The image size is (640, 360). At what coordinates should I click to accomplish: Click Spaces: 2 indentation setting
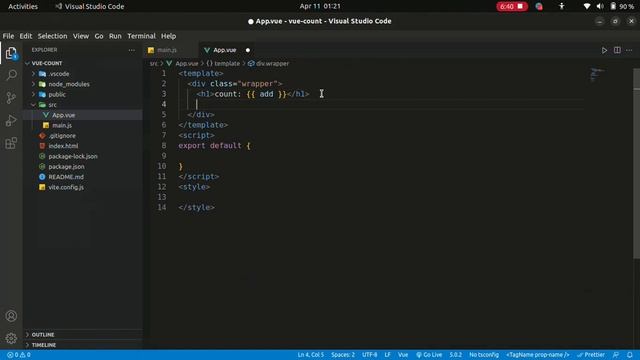[343, 355]
